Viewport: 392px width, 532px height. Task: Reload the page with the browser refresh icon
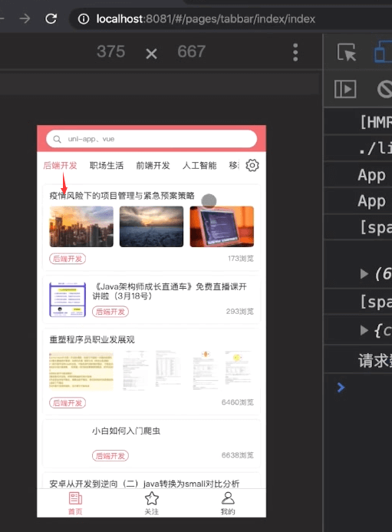point(51,18)
